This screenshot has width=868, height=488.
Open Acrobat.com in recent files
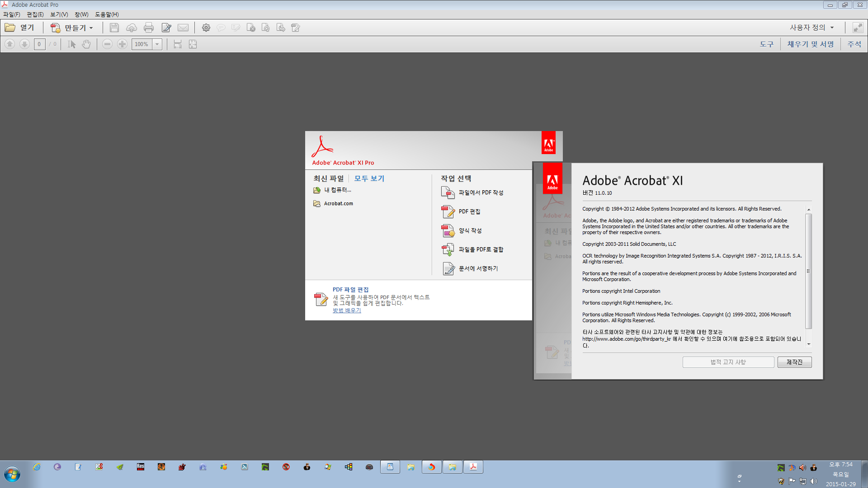(334, 204)
